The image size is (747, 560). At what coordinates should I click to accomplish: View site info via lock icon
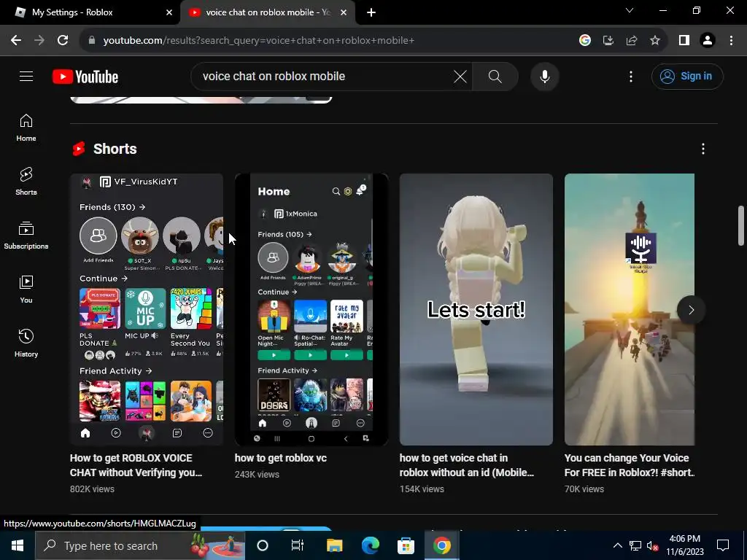(92, 41)
